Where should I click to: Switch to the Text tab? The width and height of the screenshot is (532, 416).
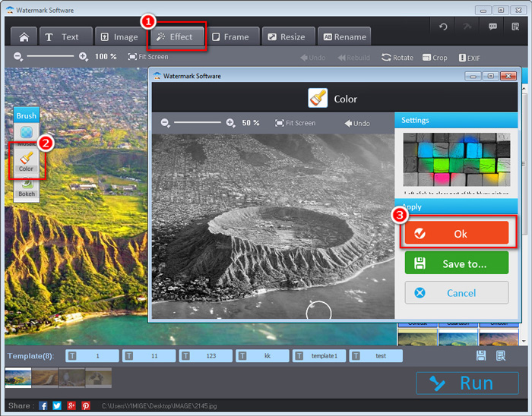tap(66, 36)
